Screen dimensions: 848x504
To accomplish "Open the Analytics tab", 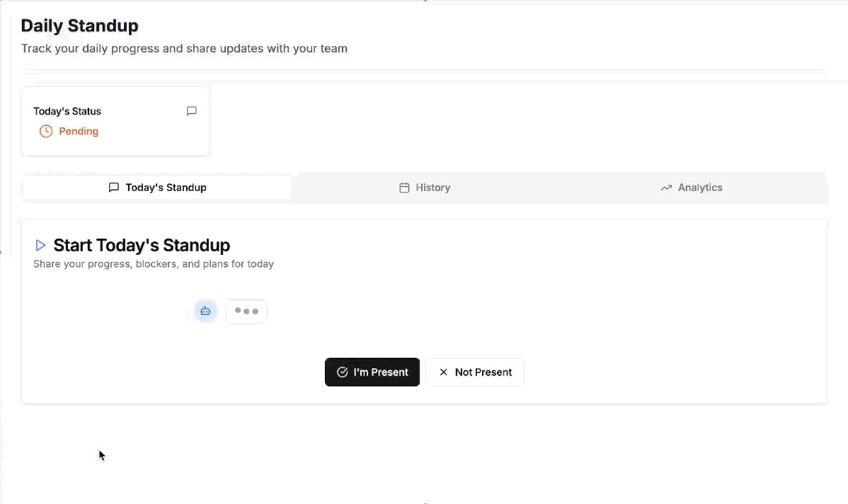I will pos(691,188).
